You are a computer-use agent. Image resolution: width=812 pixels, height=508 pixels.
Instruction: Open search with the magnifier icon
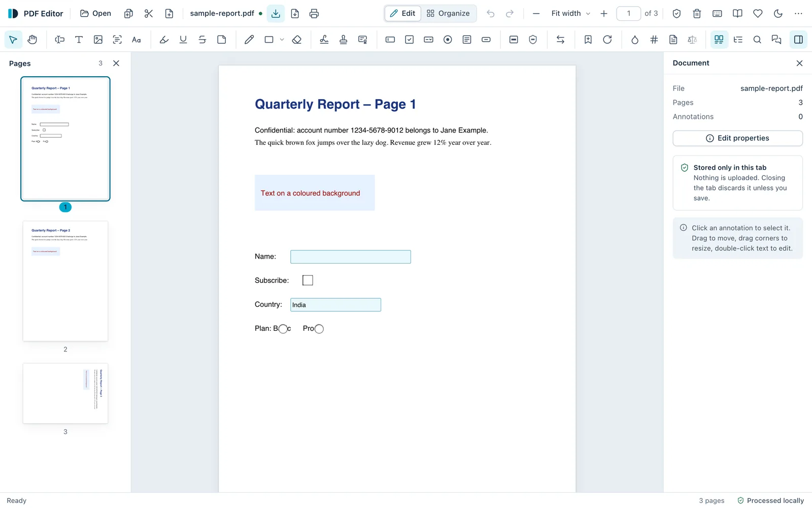757,40
